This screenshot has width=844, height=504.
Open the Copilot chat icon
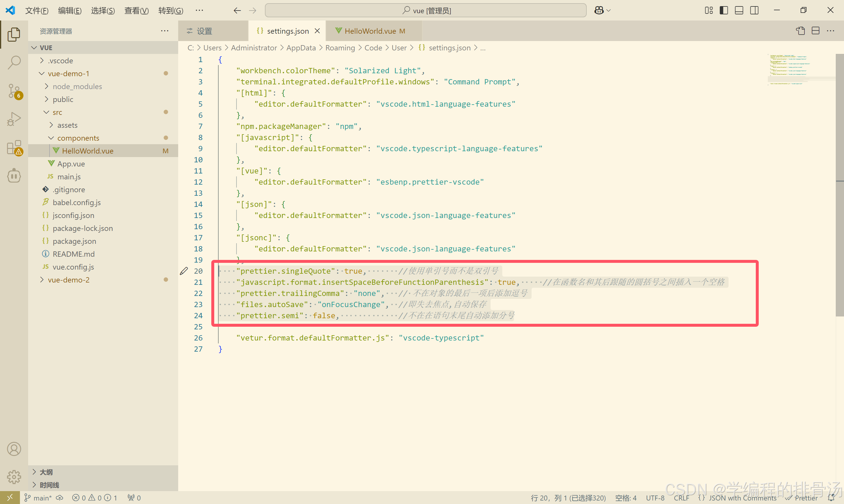pos(599,11)
